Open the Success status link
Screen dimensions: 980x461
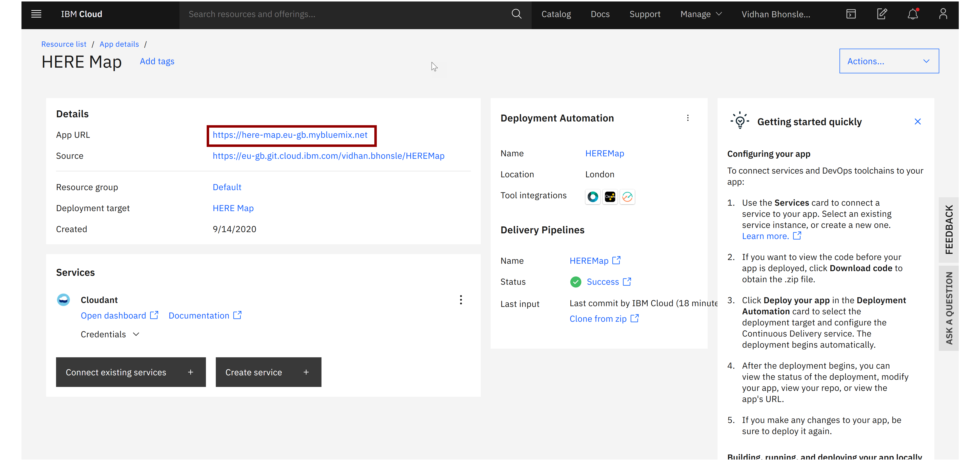pyautogui.click(x=603, y=282)
